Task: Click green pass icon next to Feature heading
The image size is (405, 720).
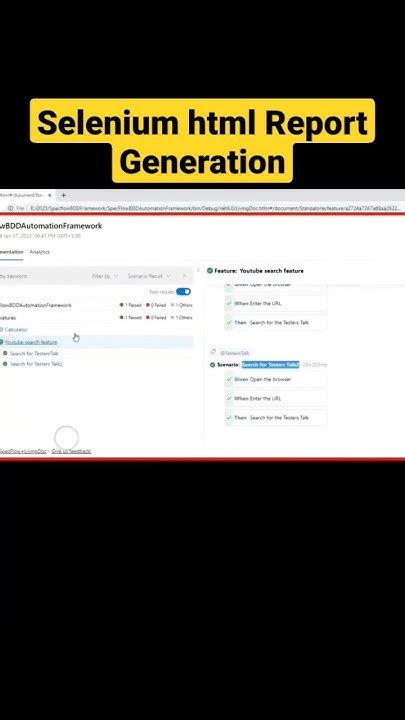Action: coord(210,271)
